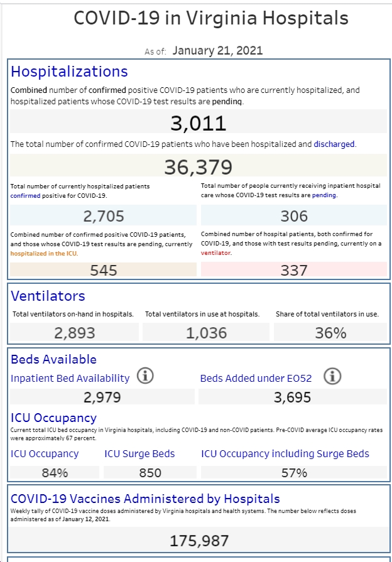Click the blue 'confirmed' link text
The width and height of the screenshot is (392, 562).
(25, 196)
